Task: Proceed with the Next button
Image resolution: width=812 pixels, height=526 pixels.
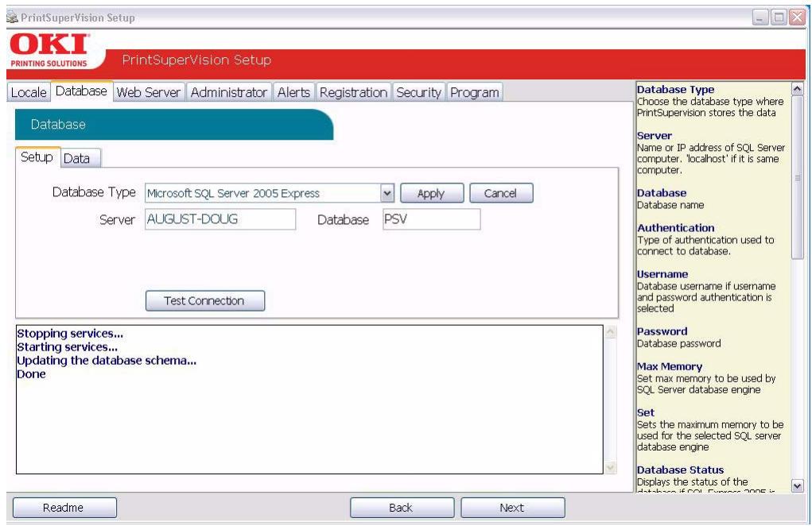Action: 512,508
